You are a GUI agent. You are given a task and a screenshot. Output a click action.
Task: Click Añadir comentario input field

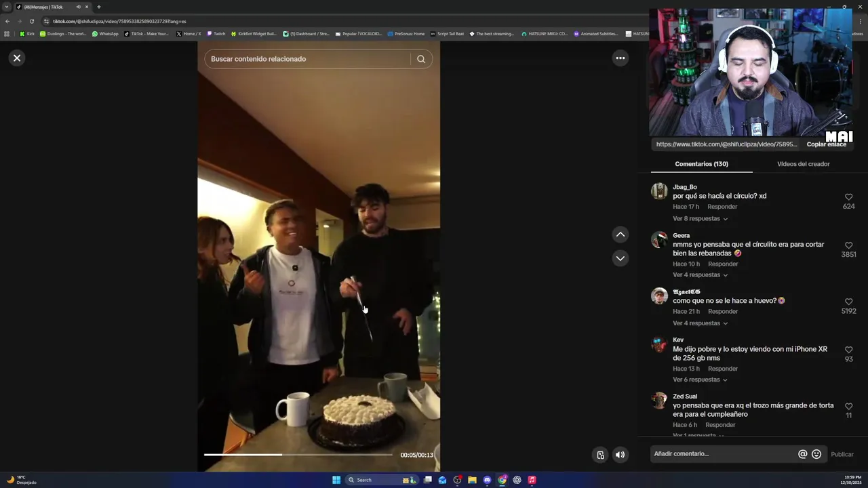(723, 454)
